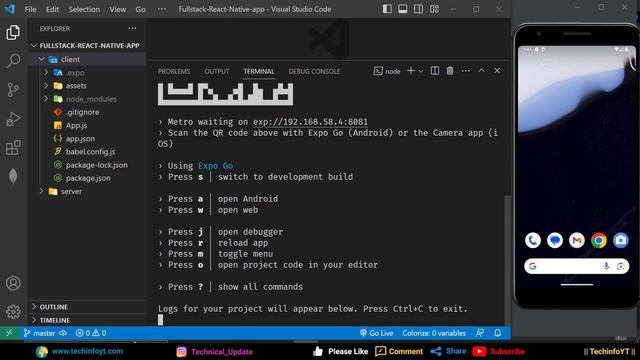Open Chrome app on emulator
Viewport: 640px width, 360px height.
599,240
